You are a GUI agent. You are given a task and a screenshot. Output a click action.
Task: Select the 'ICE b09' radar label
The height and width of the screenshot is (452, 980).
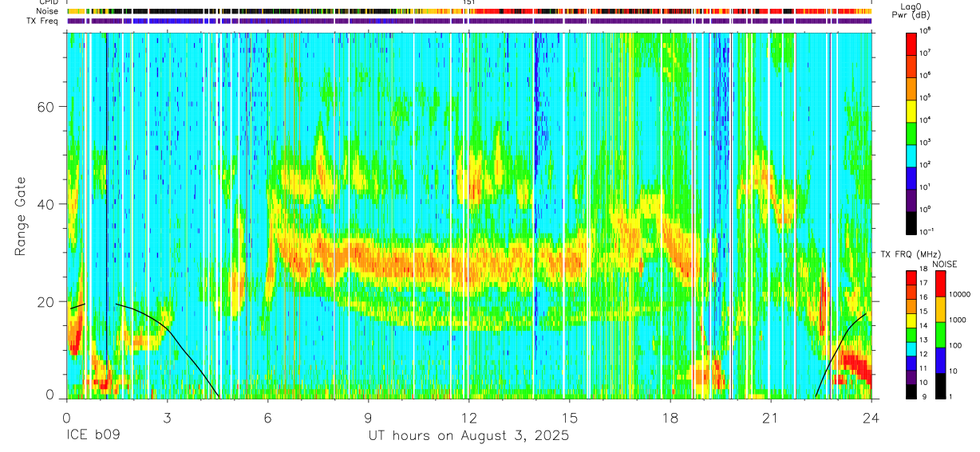point(93,436)
